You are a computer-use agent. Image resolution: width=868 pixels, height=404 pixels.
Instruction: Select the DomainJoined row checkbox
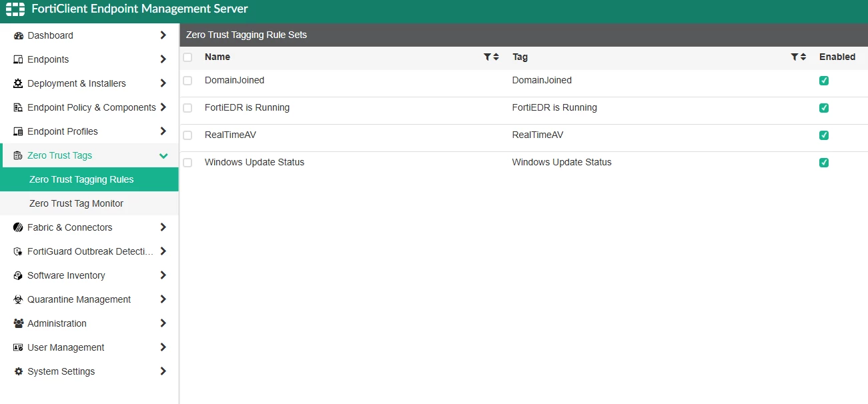click(x=187, y=81)
